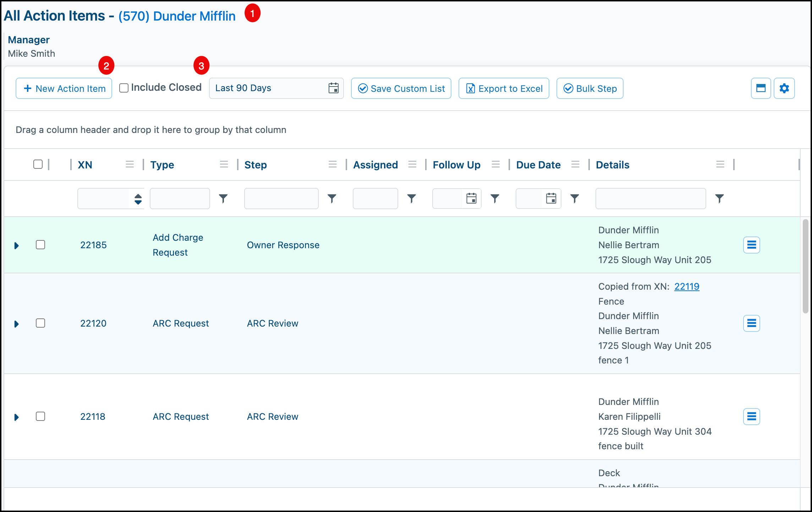Sort by the Follow Up column header
The height and width of the screenshot is (512, 812).
(456, 165)
